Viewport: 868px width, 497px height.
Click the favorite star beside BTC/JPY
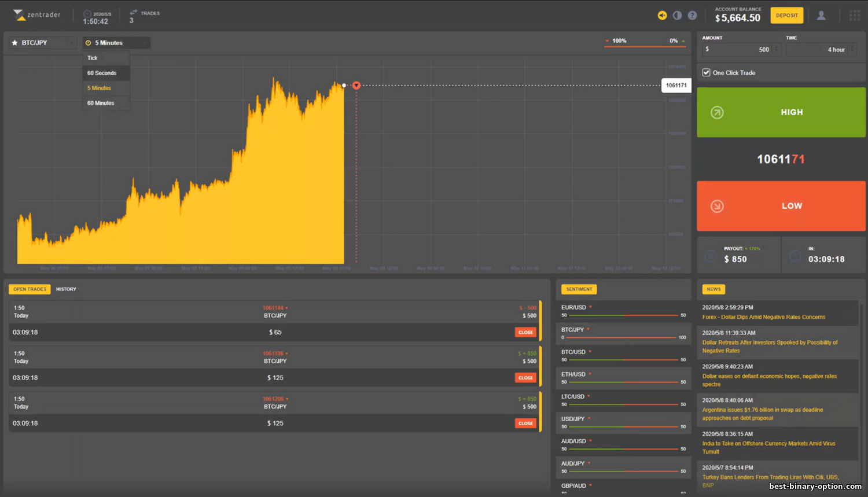[x=15, y=43]
